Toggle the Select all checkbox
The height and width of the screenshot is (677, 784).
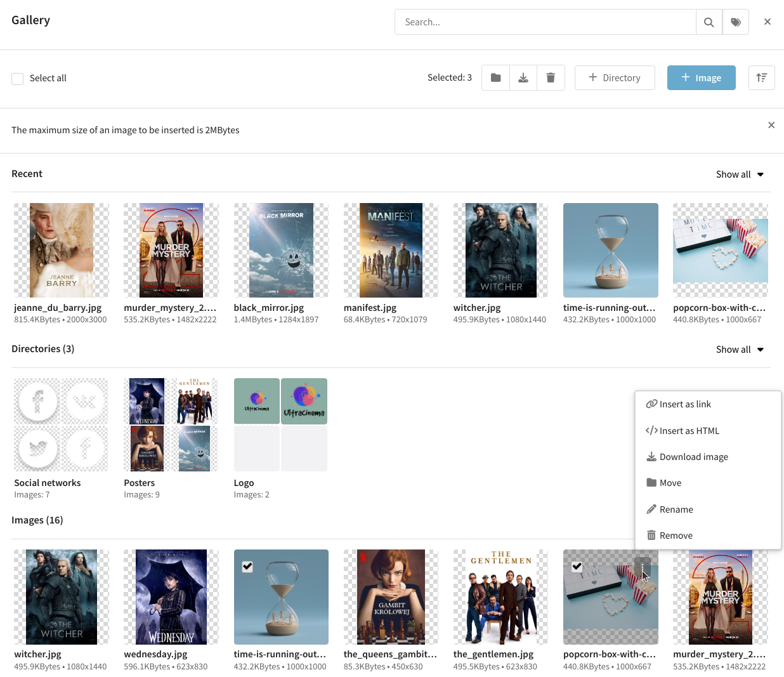tap(18, 79)
